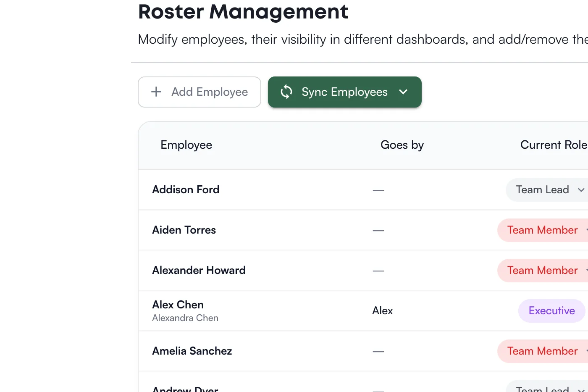Select the Alexander Howard employee name
The image size is (588, 392).
[199, 271]
